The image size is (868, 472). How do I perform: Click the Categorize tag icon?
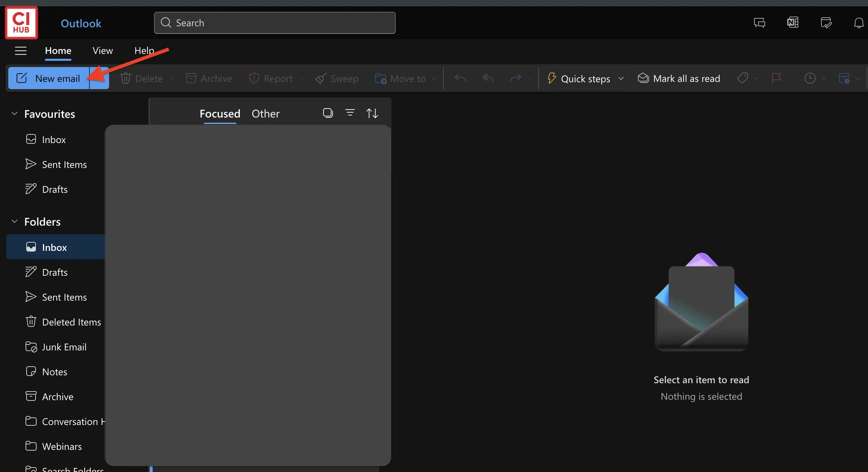tap(743, 78)
